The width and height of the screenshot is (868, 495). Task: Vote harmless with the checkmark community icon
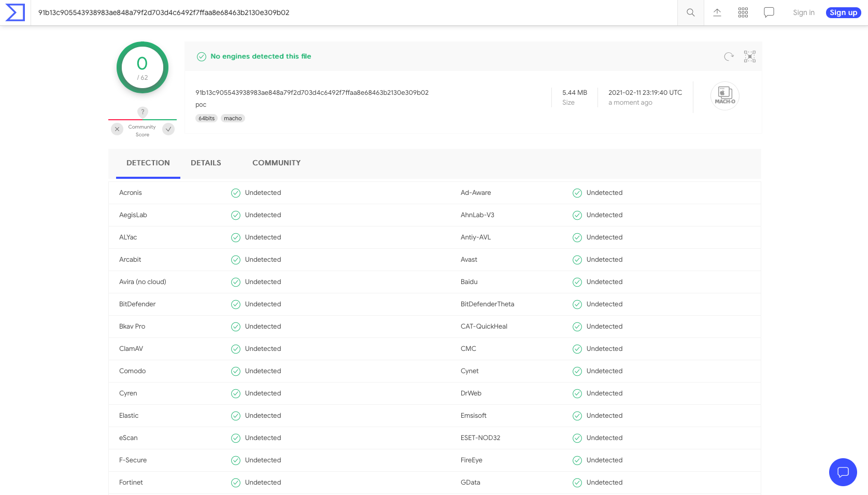(168, 129)
